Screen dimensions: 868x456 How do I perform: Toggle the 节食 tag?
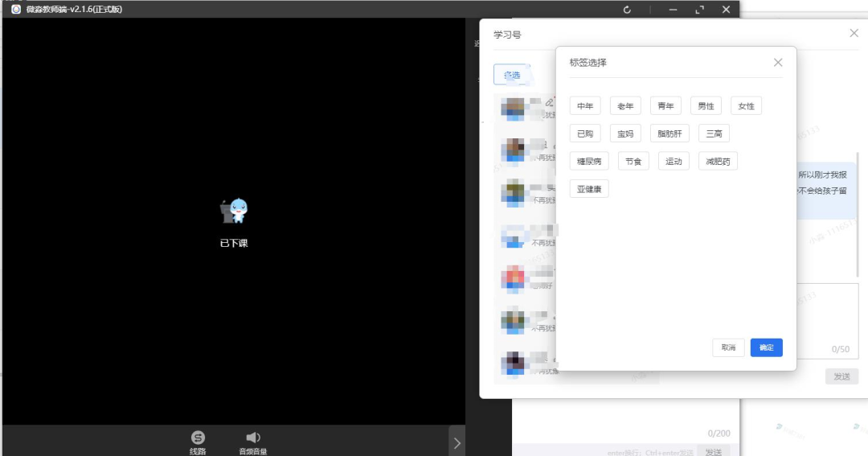(x=633, y=161)
